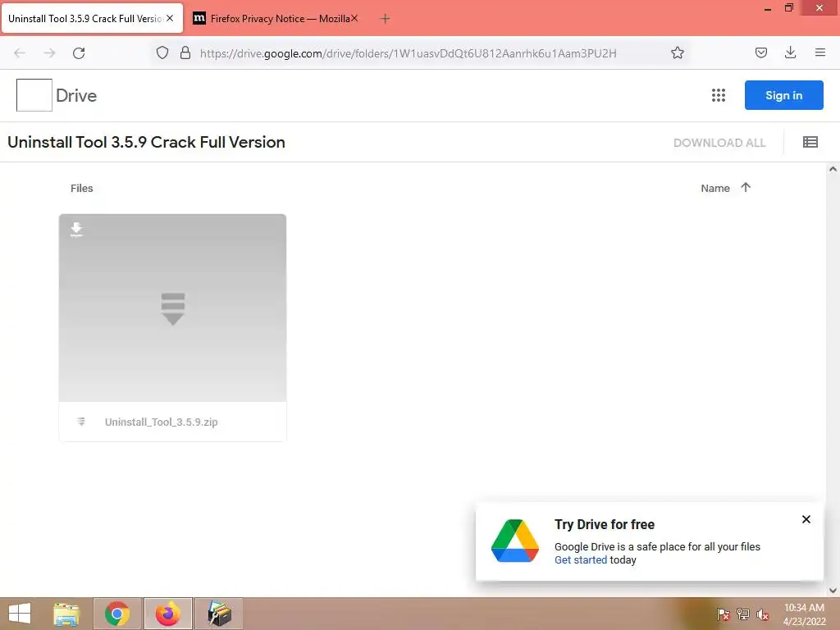This screenshot has height=630, width=840.
Task: Open the Firefox downloads panel icon
Action: tap(790, 52)
